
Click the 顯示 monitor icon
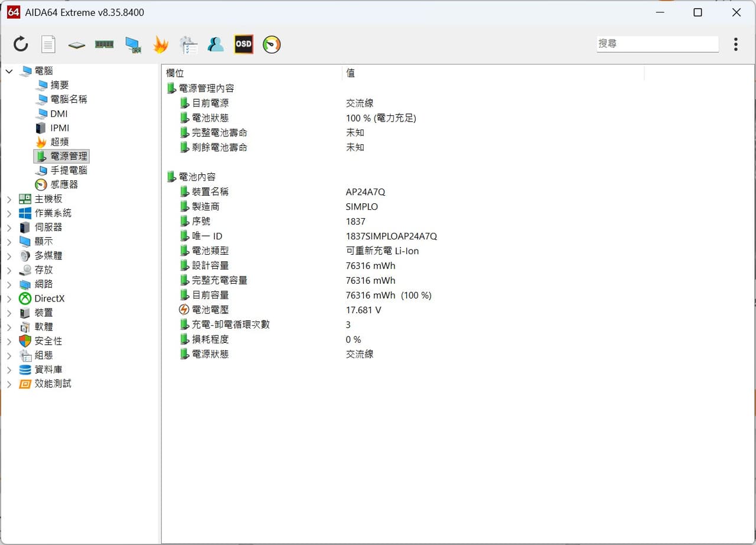[25, 242]
